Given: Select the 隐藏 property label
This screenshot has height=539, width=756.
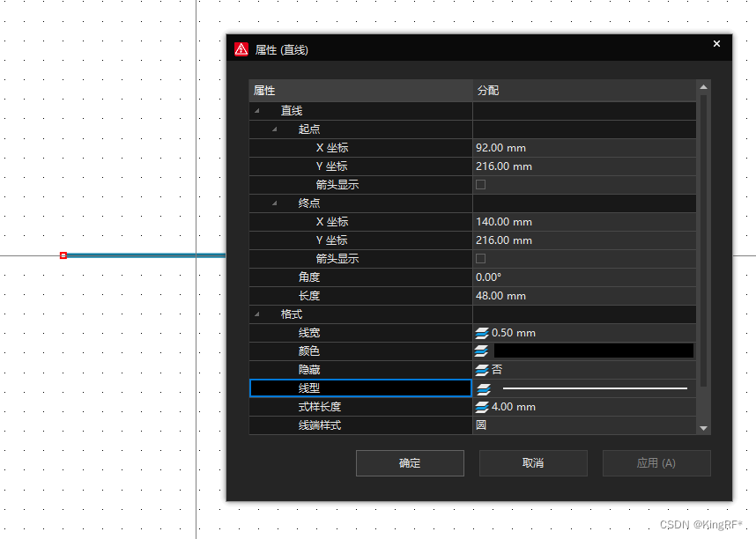Looking at the screenshot, I should (309, 370).
